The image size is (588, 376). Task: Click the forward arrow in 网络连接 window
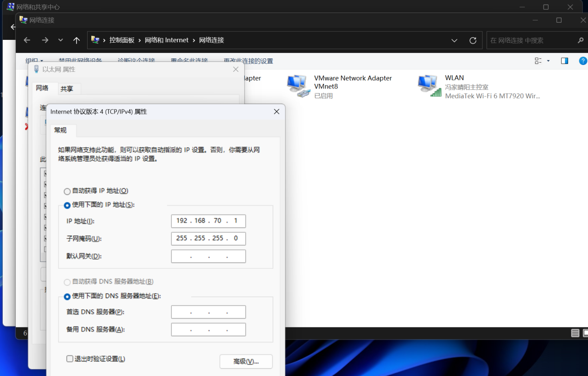45,40
